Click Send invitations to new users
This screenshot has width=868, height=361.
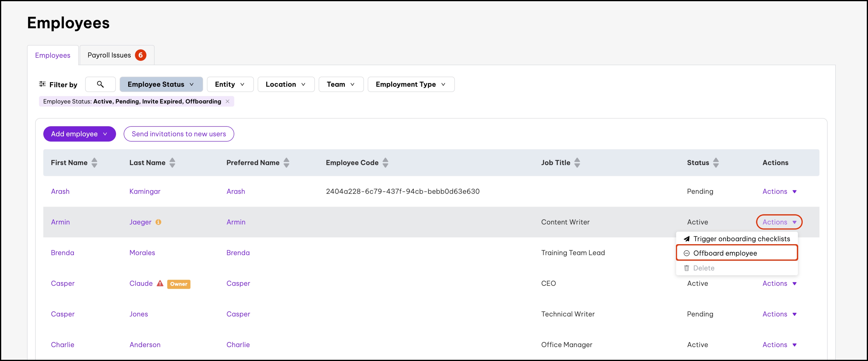[x=179, y=134]
